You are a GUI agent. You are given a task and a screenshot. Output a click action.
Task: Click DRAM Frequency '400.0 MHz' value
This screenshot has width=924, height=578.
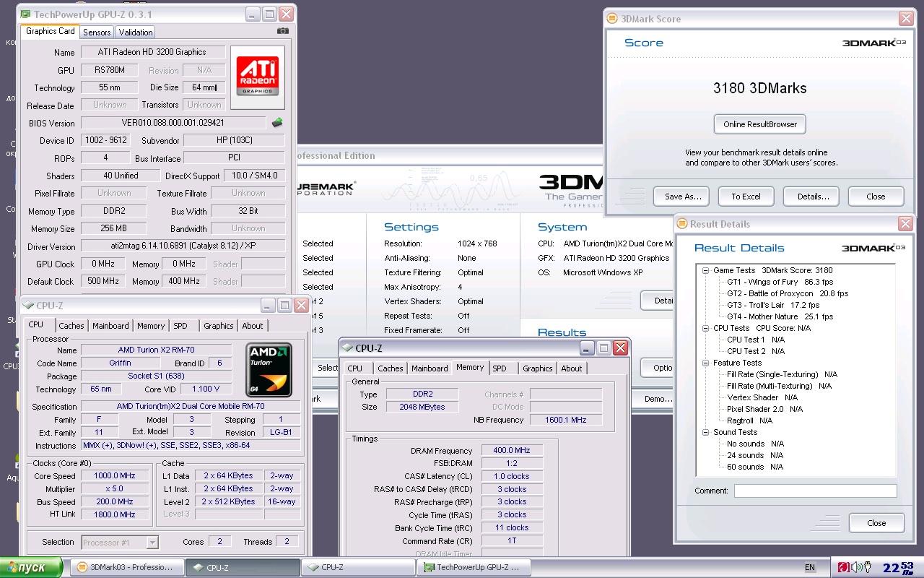[x=512, y=451]
